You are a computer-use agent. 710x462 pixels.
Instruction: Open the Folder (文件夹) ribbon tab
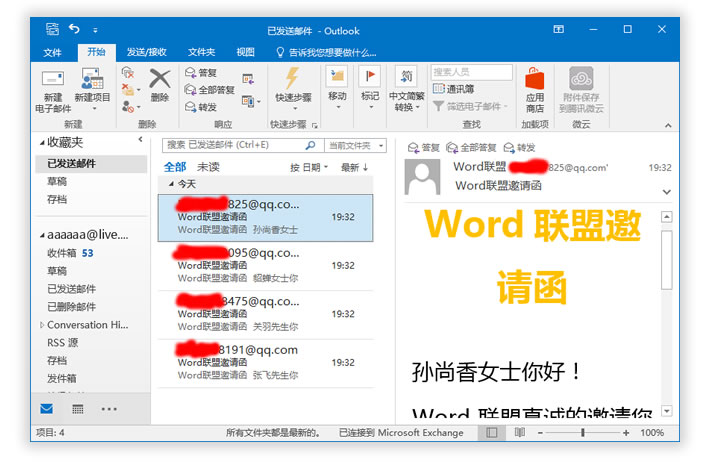pos(201,53)
